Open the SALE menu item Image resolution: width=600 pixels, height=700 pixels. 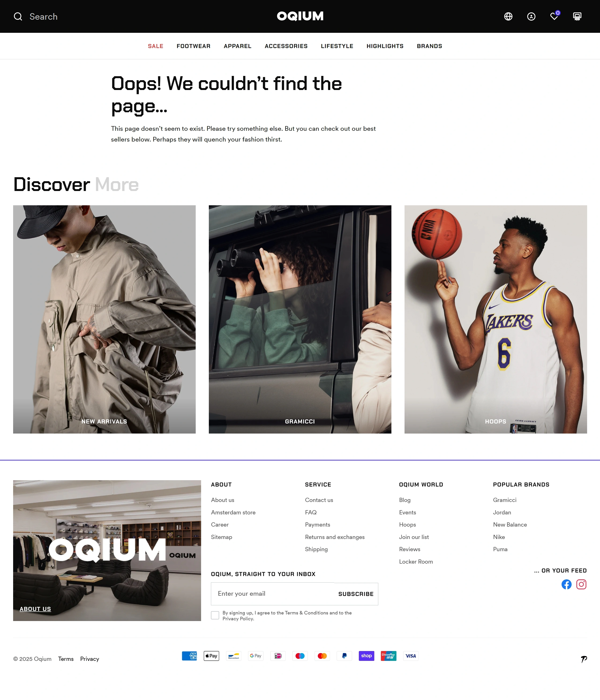(155, 46)
